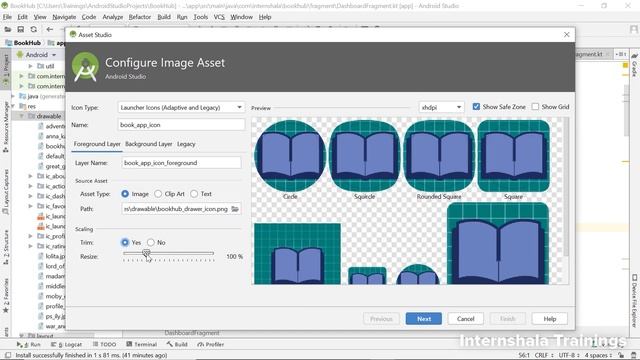
Task: Click the anna_k image file icon
Action: tap(41, 136)
